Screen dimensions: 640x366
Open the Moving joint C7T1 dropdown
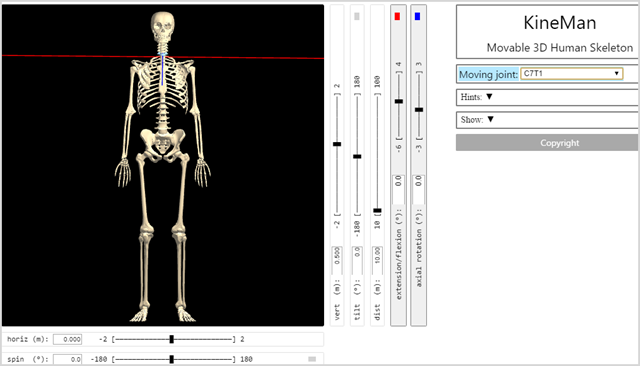(571, 74)
